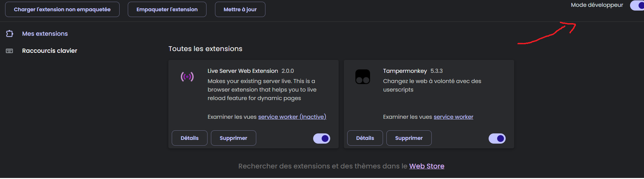Click Supprimer for Tampermonkey
Screen dimensions: 644x179
[409, 138]
